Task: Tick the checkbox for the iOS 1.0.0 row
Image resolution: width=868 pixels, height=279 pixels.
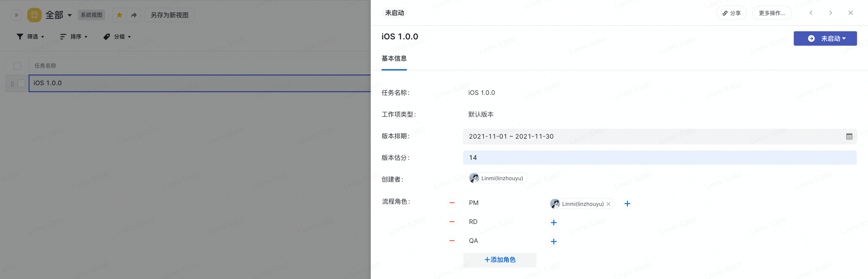Action: click(21, 84)
